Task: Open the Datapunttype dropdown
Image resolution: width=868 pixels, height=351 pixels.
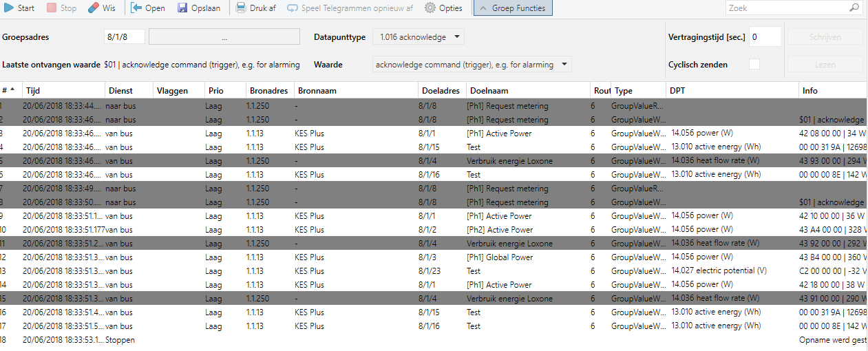Action: [x=418, y=36]
